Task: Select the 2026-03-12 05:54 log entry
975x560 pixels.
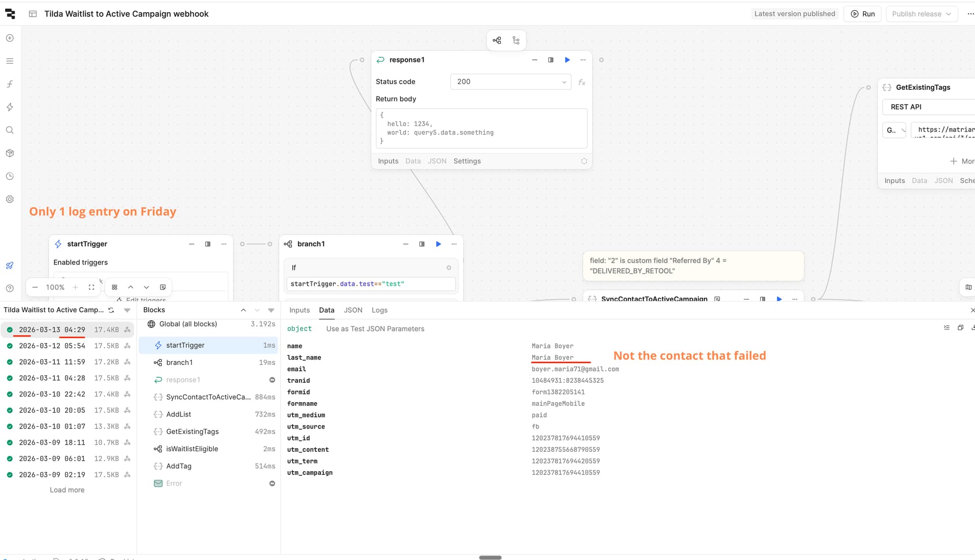Action: 52,346
